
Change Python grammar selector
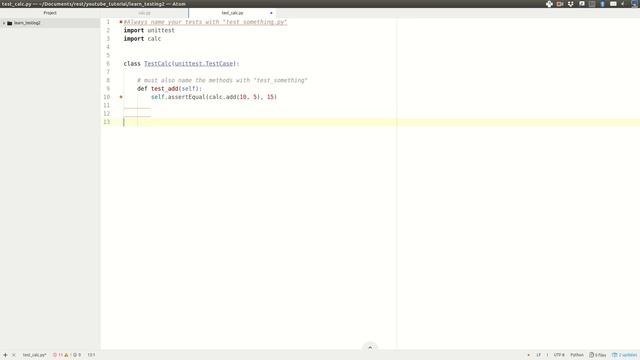pos(577,355)
